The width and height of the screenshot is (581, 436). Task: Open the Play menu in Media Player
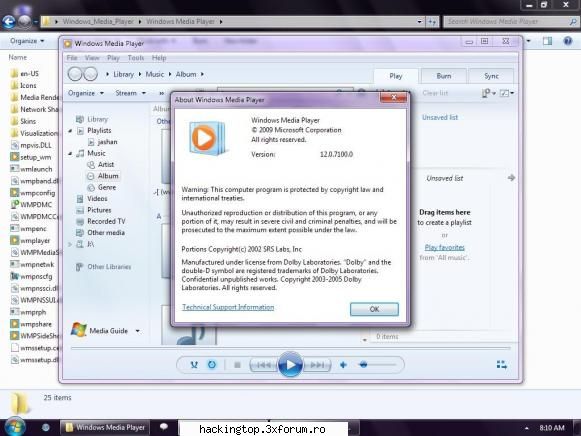click(113, 58)
